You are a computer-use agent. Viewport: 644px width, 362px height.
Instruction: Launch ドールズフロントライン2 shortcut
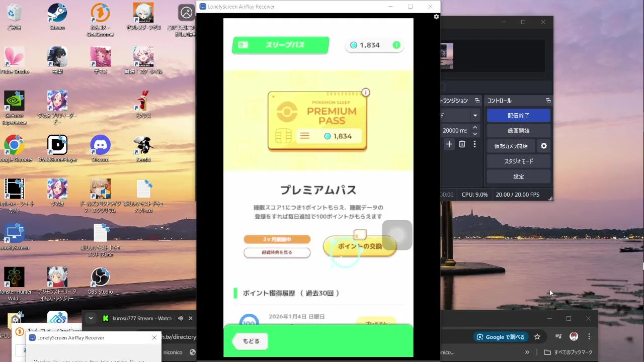click(100, 196)
